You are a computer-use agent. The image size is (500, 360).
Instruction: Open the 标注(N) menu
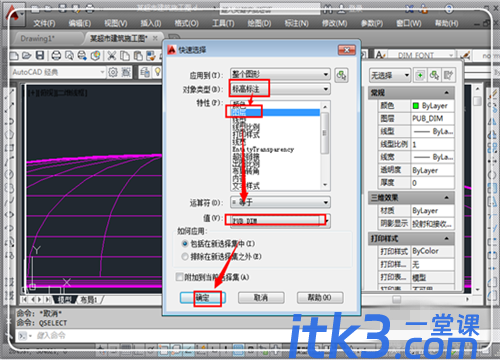coord(296,23)
